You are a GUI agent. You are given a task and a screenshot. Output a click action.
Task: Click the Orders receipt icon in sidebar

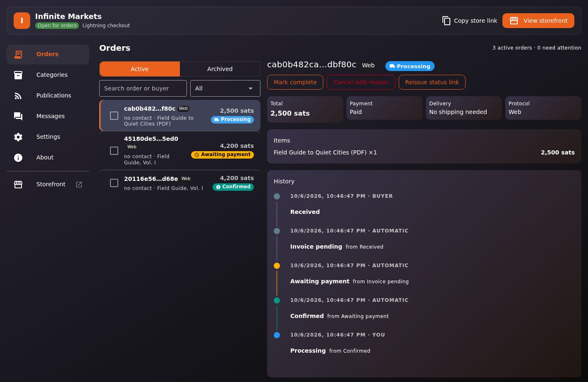pyautogui.click(x=18, y=54)
